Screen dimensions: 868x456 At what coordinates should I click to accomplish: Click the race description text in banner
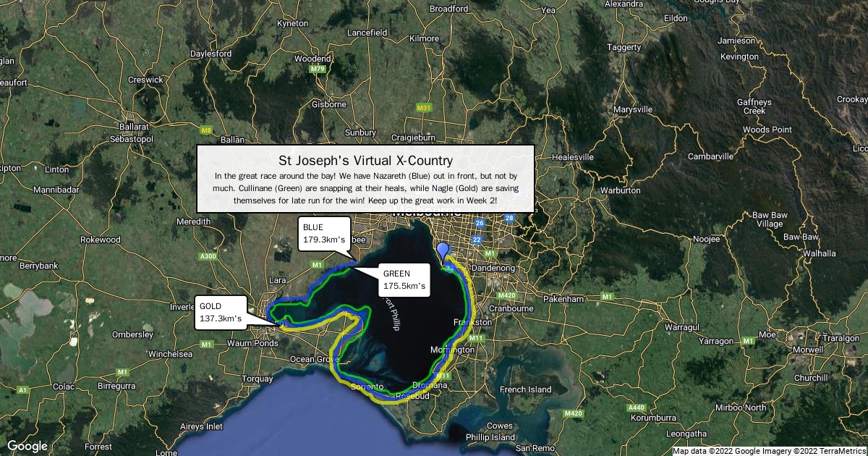(x=365, y=187)
